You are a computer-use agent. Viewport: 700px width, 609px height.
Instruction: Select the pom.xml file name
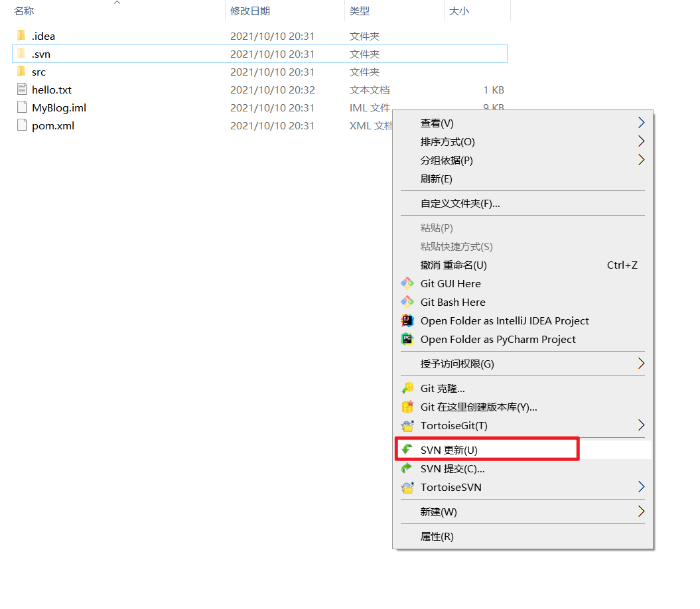coord(53,125)
